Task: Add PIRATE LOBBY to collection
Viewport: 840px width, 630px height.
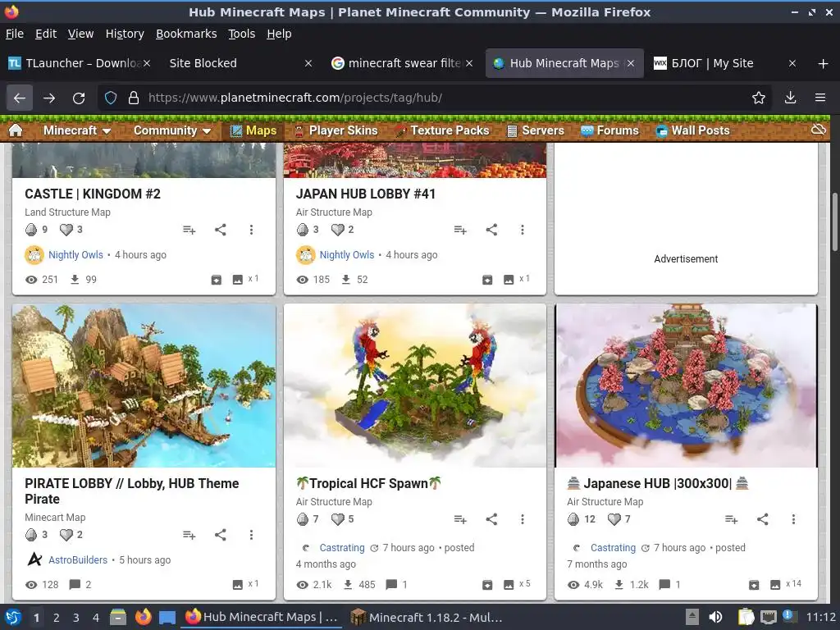Action: point(189,535)
